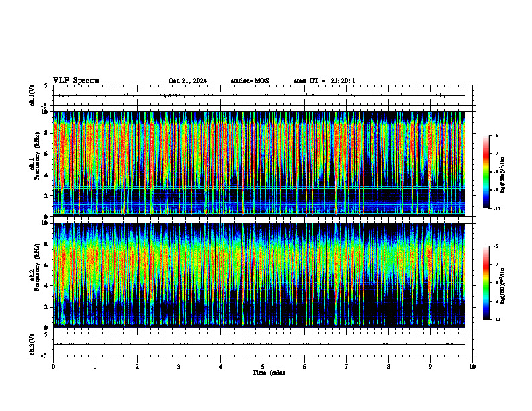
Task: Click the '5' volt tick of ch.1(V) panel
Action: coord(46,85)
